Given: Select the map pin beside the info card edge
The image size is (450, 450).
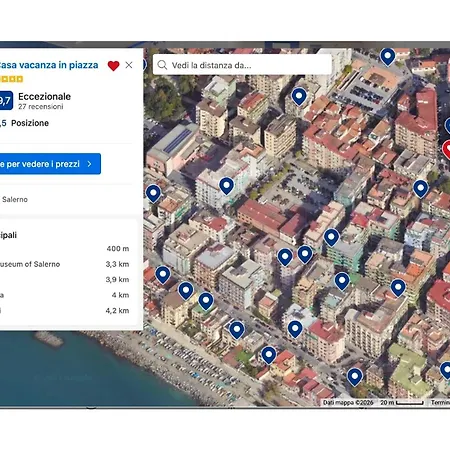Looking at the screenshot, I should point(153,193).
